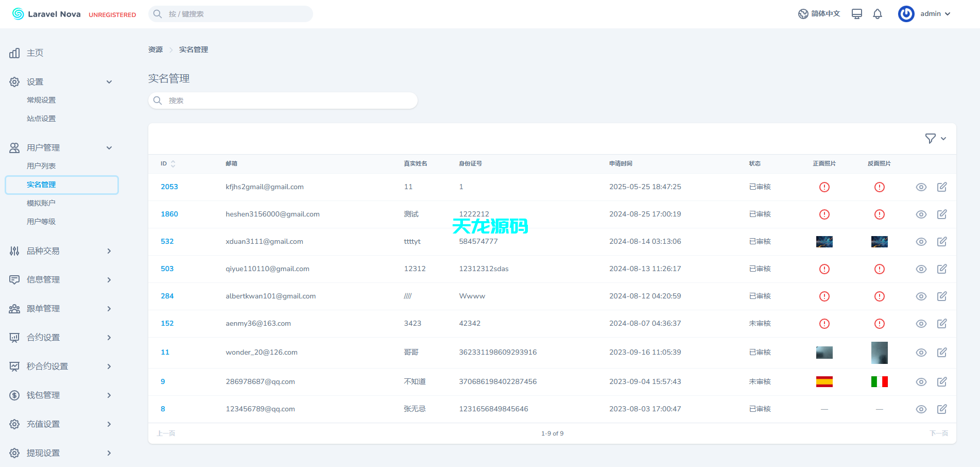Select the wallet management icon in sidebar
980x467 pixels.
[x=14, y=395]
